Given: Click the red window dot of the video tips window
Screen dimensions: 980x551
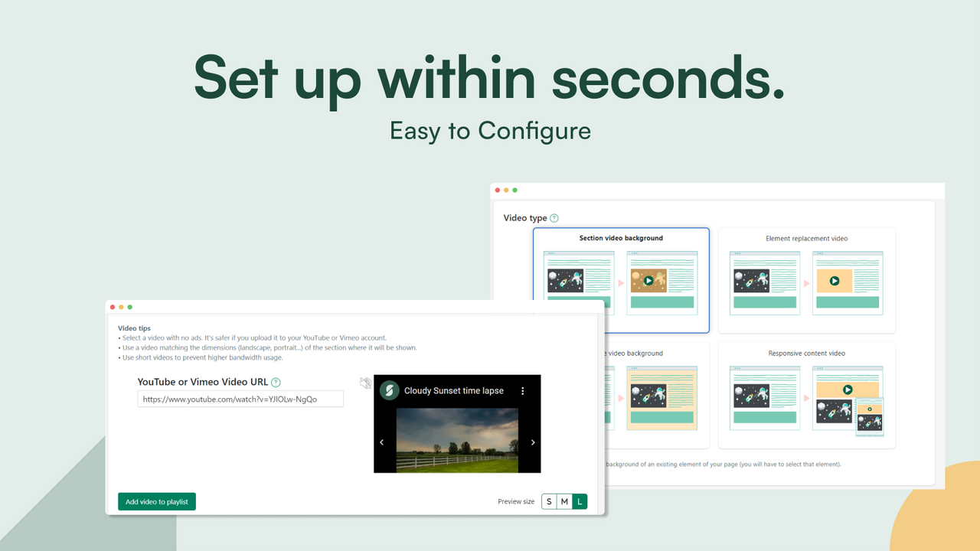Looking at the screenshot, I should click(x=113, y=307).
